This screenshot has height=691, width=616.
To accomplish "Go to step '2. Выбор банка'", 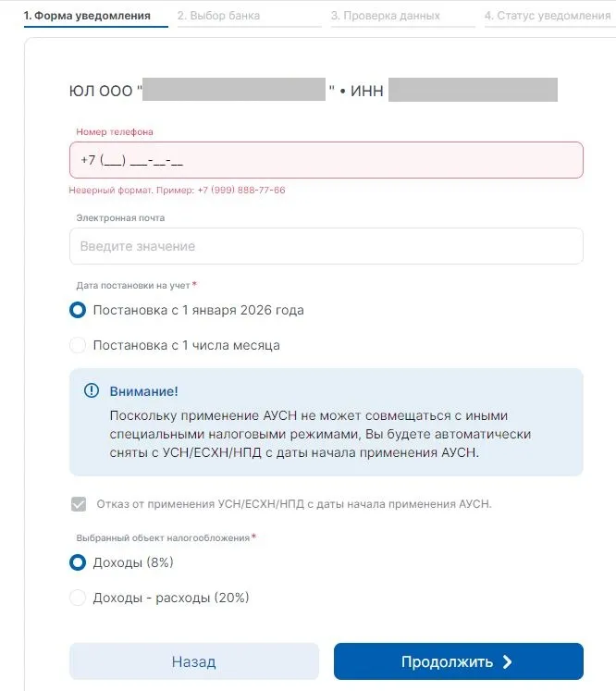I will pyautogui.click(x=218, y=16).
